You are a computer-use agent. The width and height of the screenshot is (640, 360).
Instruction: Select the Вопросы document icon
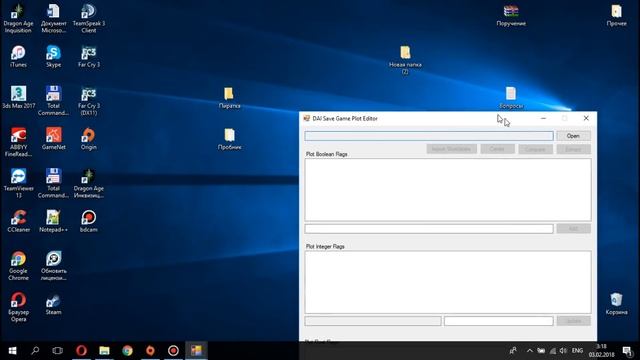click(x=511, y=98)
